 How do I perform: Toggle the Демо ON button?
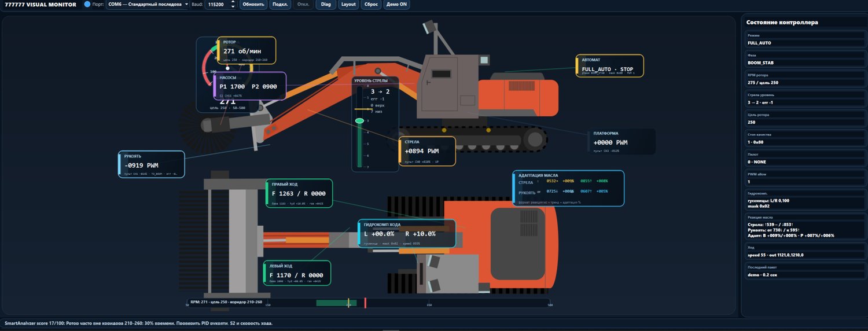(396, 4)
